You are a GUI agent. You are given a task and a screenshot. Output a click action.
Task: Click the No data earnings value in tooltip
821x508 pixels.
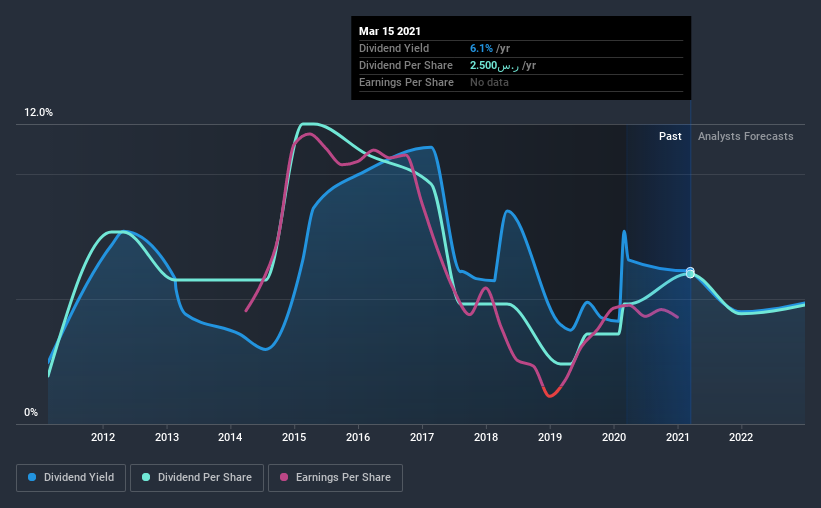tap(489, 82)
